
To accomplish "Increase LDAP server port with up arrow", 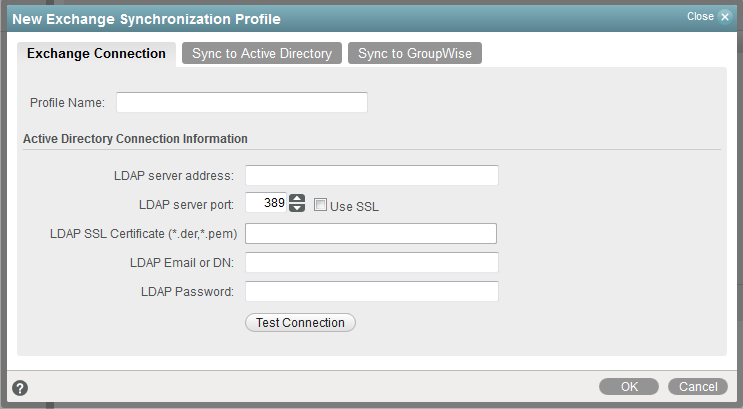I will click(x=296, y=198).
